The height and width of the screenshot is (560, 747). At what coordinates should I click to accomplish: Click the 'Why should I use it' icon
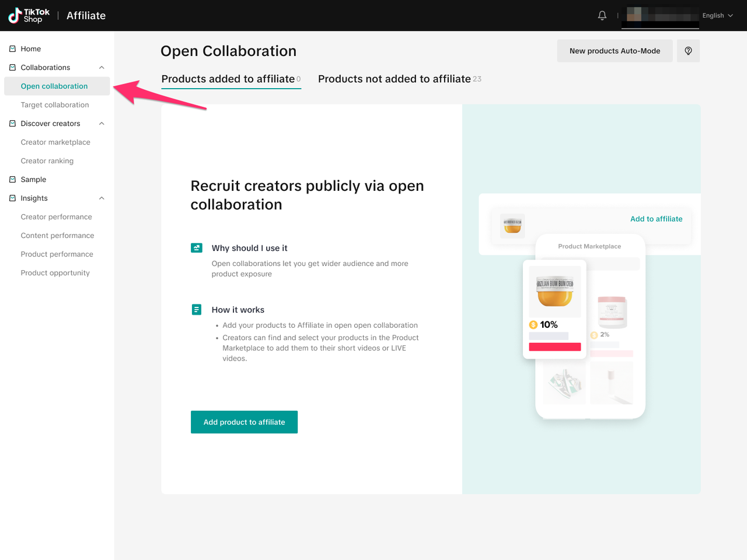click(x=197, y=248)
